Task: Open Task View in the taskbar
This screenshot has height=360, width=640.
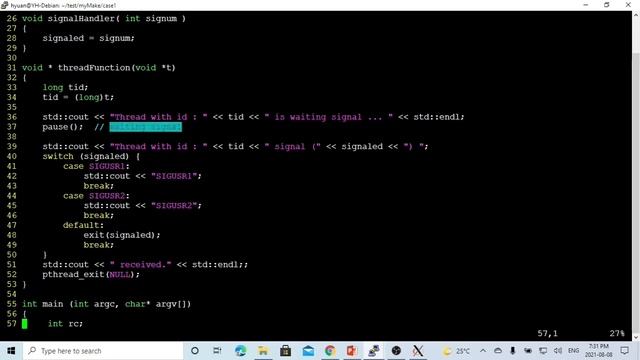Action: pos(217,351)
